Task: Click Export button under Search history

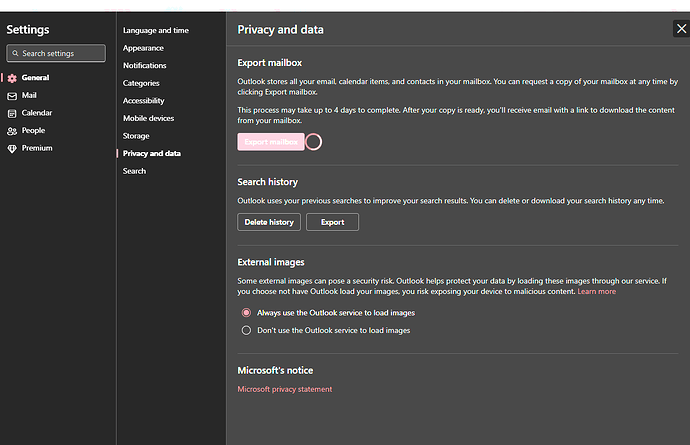Action: (332, 222)
